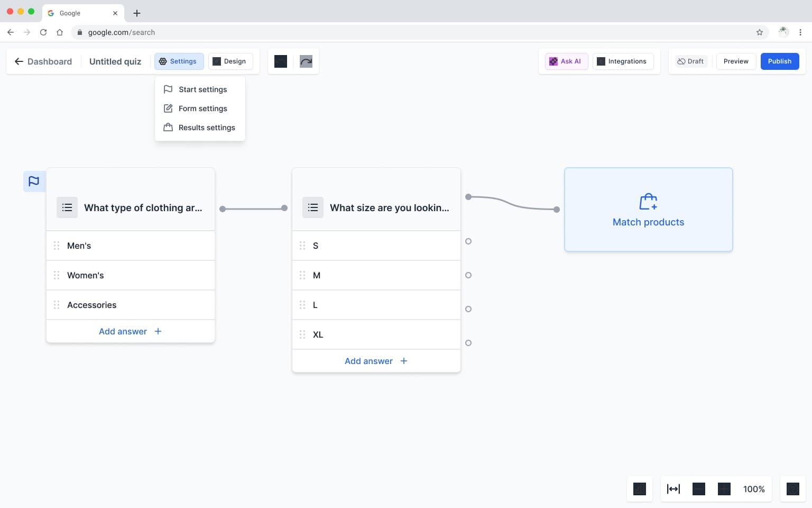Click the Match products shopping bag icon

click(x=648, y=202)
